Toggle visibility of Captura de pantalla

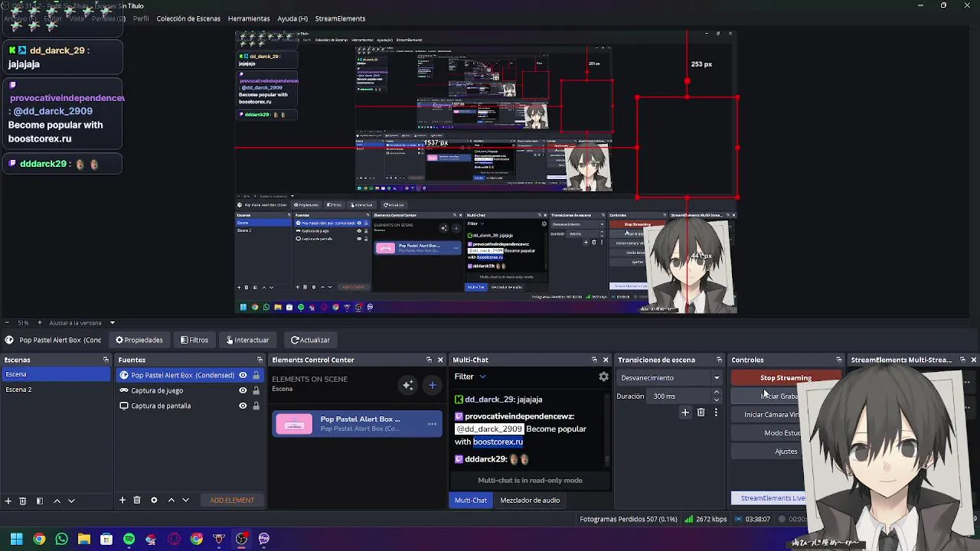pos(243,406)
